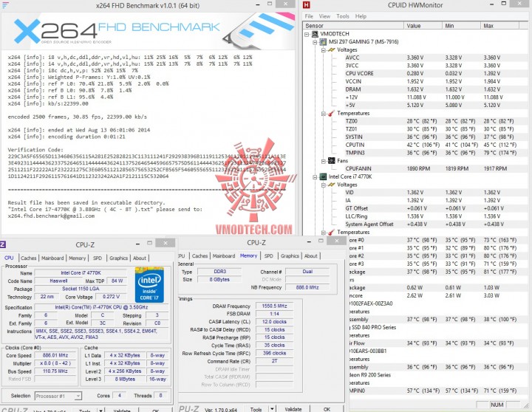532x412 pixels.
Task: Click the NB Frequency value field
Action: point(307,287)
